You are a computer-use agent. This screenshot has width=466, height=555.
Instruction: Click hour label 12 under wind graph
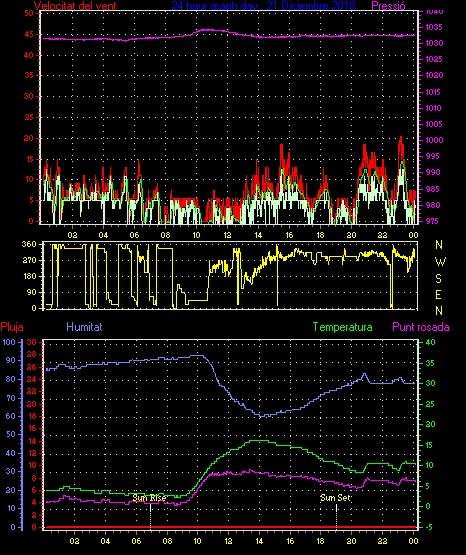(227, 235)
